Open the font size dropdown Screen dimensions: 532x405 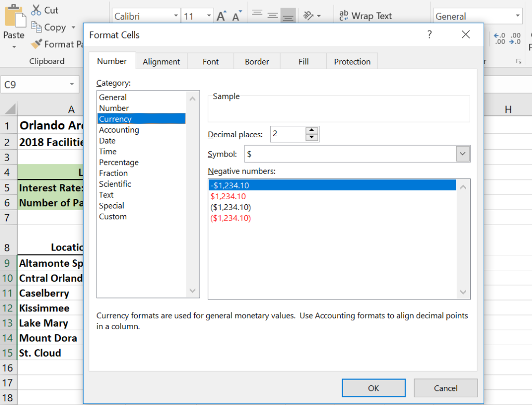(209, 16)
